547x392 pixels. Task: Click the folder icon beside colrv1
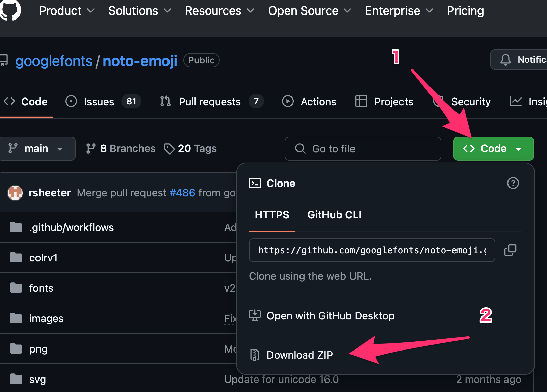(16, 257)
